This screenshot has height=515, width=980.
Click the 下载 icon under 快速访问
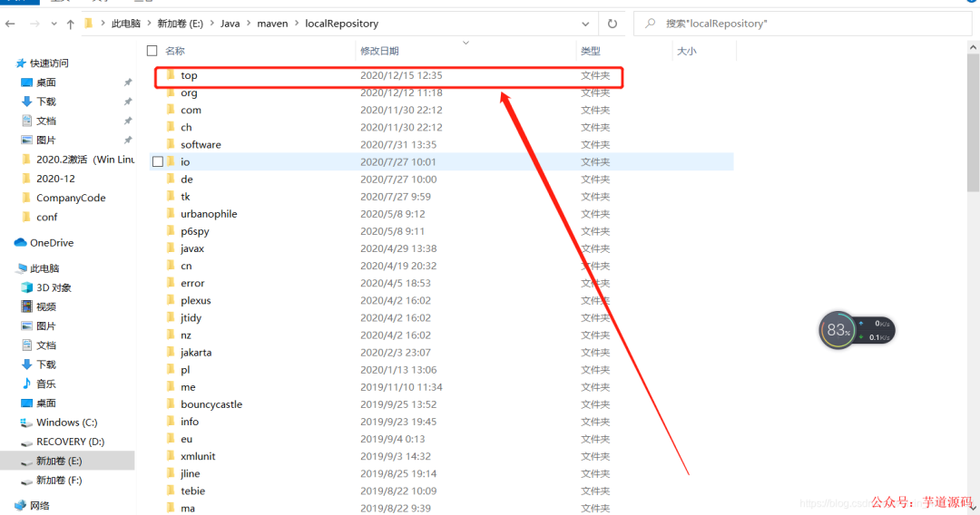click(26, 102)
